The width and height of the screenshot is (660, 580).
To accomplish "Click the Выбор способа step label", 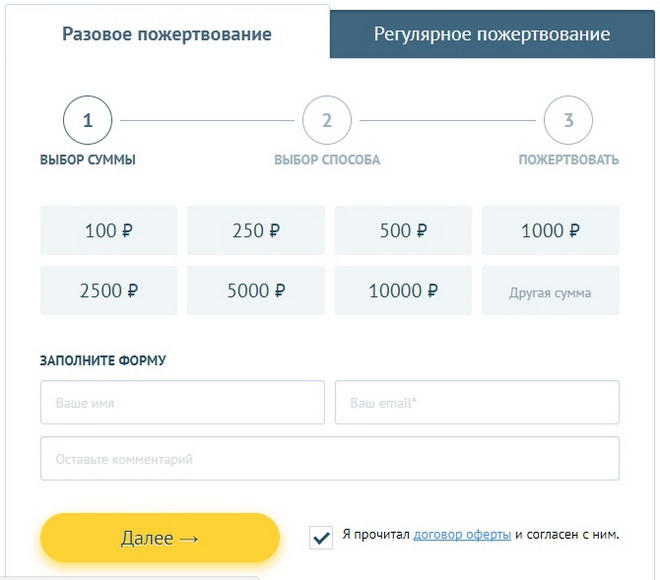I will (x=327, y=160).
